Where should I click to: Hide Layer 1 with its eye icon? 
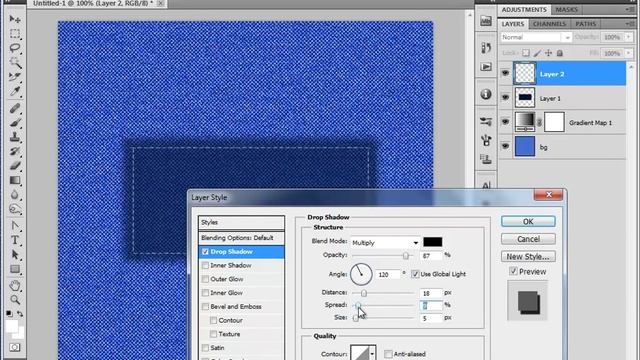(505, 98)
